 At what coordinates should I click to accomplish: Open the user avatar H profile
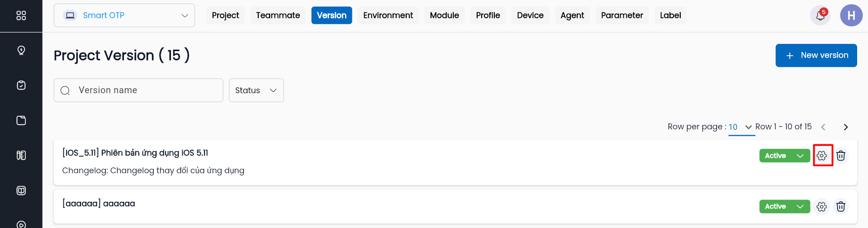(x=851, y=16)
